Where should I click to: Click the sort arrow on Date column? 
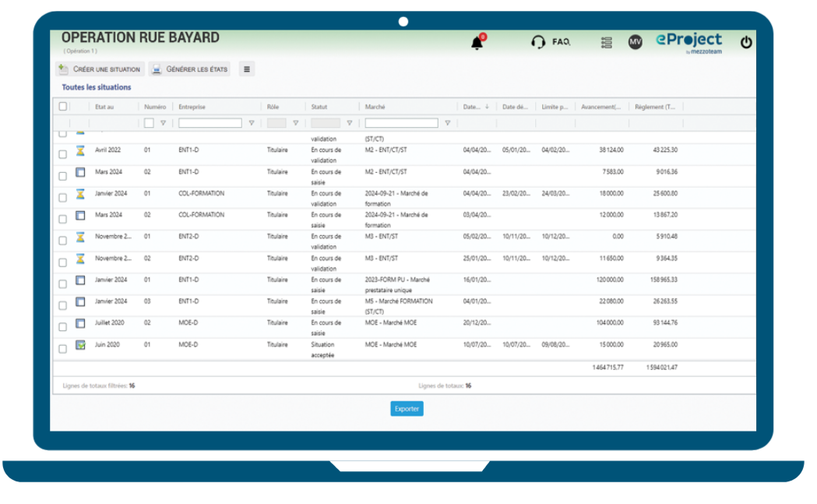point(488,107)
